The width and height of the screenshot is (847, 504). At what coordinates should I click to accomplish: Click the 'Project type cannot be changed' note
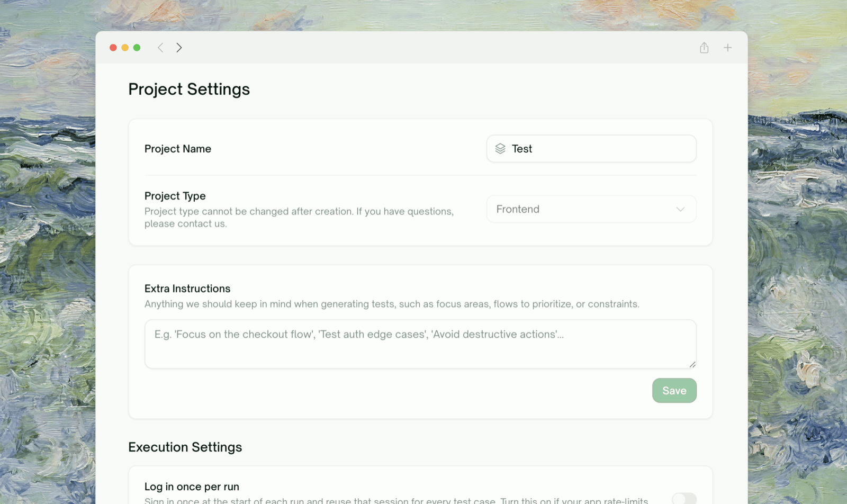(x=299, y=218)
